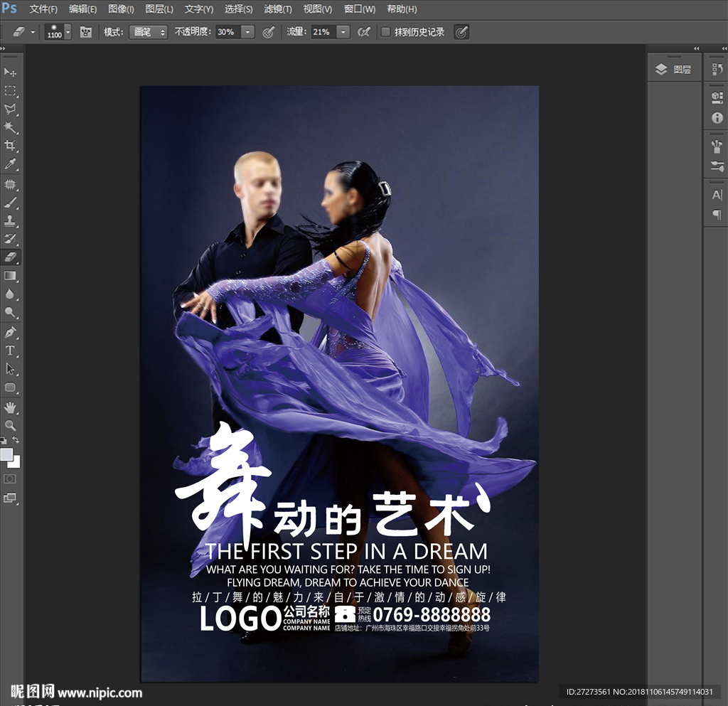
Task: Select the Eraser tool in toolbox
Action: [x=10, y=257]
